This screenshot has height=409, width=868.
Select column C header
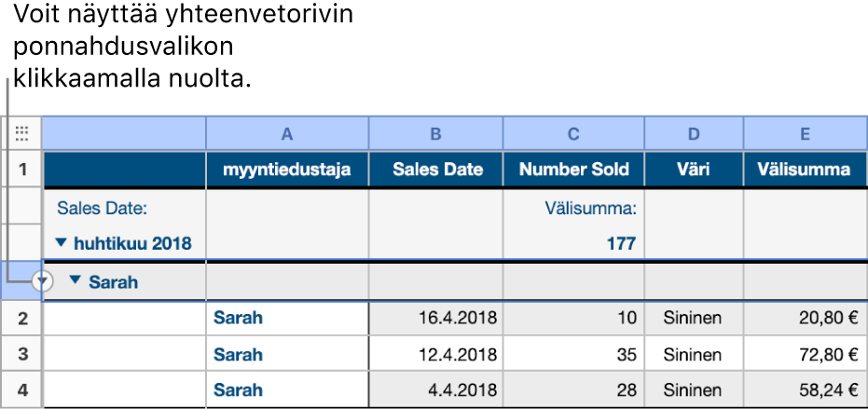click(x=573, y=133)
